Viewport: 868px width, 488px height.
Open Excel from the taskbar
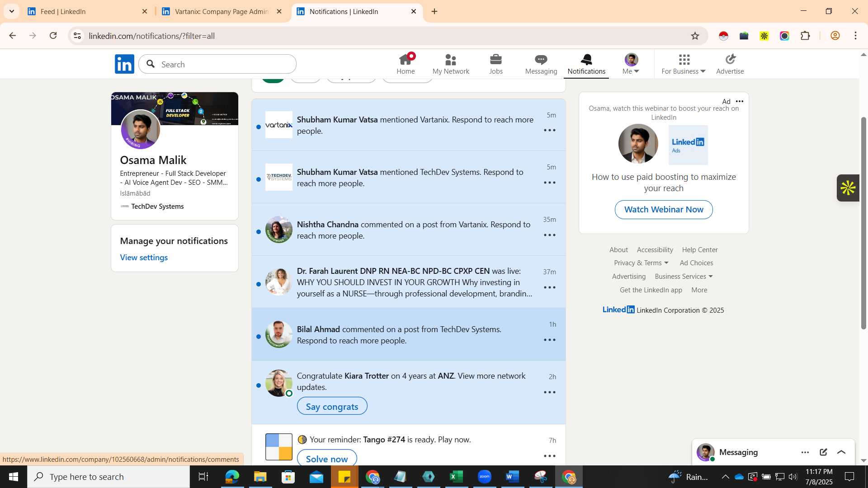tap(456, 477)
